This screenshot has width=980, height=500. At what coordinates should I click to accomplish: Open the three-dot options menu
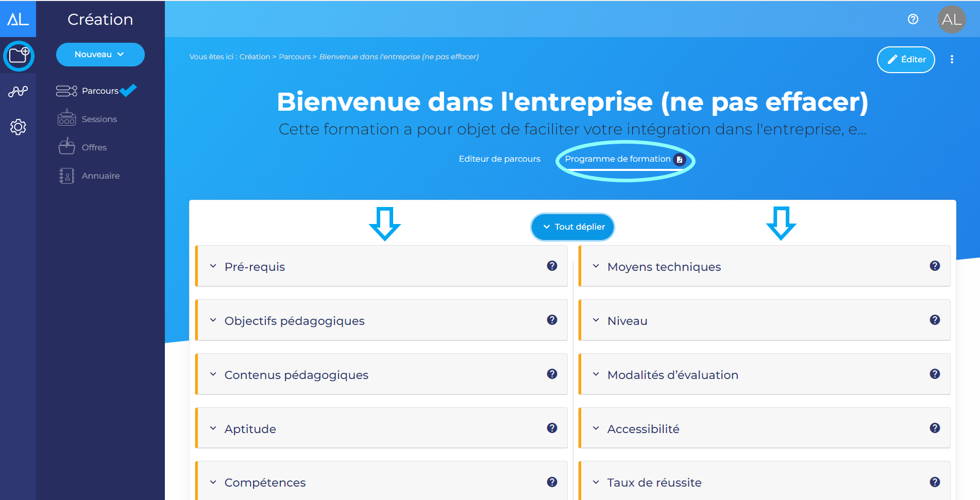click(952, 59)
